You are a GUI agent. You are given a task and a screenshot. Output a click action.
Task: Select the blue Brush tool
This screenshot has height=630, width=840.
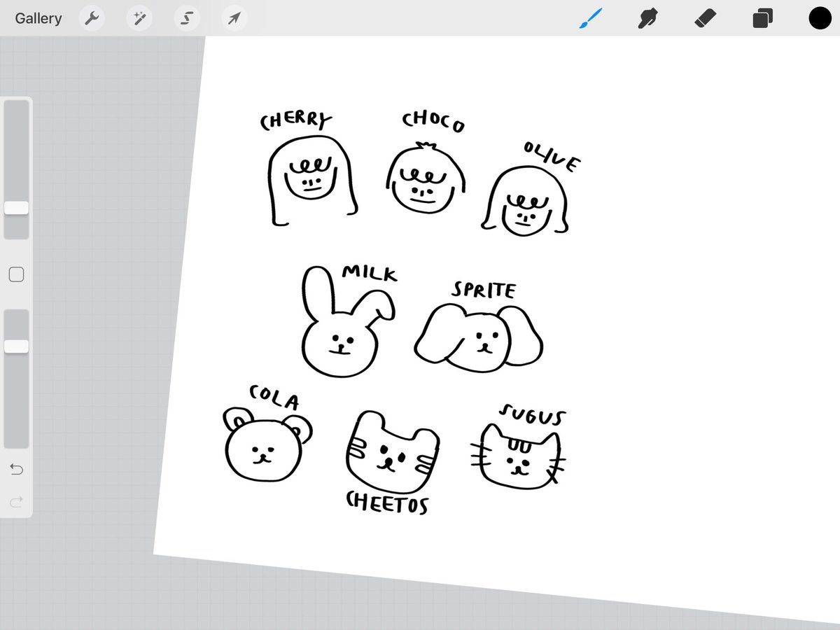pos(591,18)
